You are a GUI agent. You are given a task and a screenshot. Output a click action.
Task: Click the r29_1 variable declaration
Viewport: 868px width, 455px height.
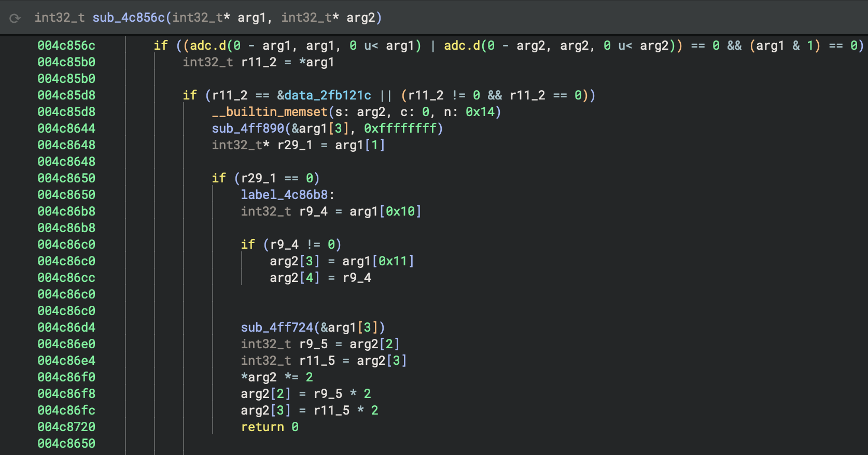pos(295,145)
